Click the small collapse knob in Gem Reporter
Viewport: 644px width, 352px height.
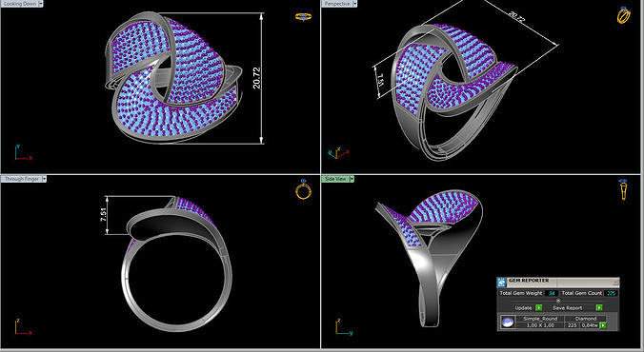(x=558, y=301)
